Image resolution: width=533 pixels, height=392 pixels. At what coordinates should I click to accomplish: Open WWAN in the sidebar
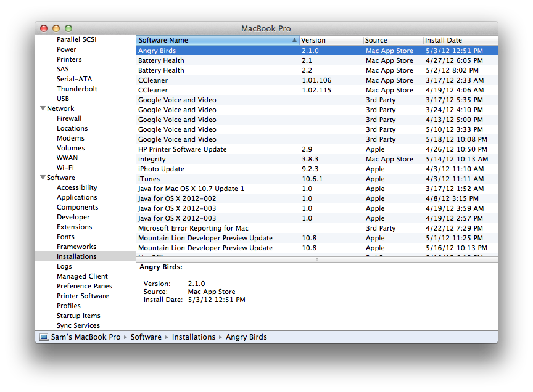67,158
